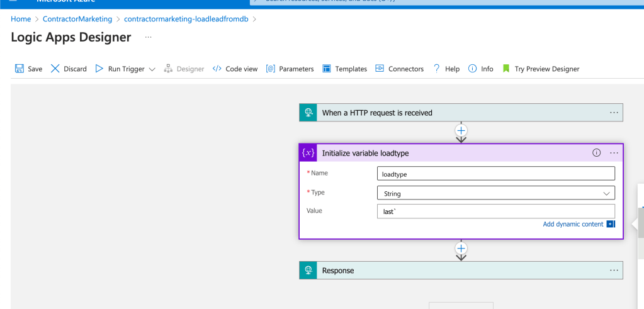Click the right side panel scrollbar
This screenshot has height=309, width=644.
641,223
